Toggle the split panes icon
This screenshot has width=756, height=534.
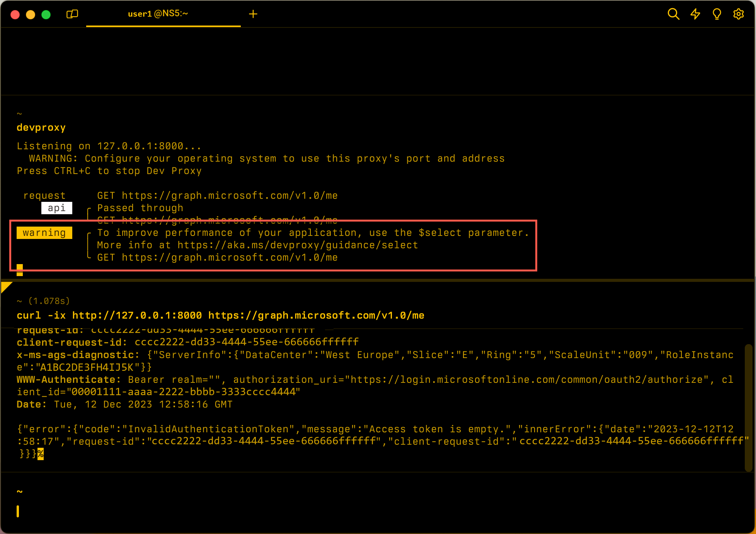tap(72, 14)
